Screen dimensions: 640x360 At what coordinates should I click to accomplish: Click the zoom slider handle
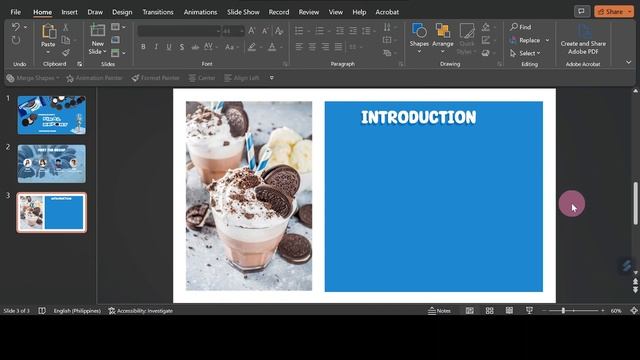coord(563,311)
